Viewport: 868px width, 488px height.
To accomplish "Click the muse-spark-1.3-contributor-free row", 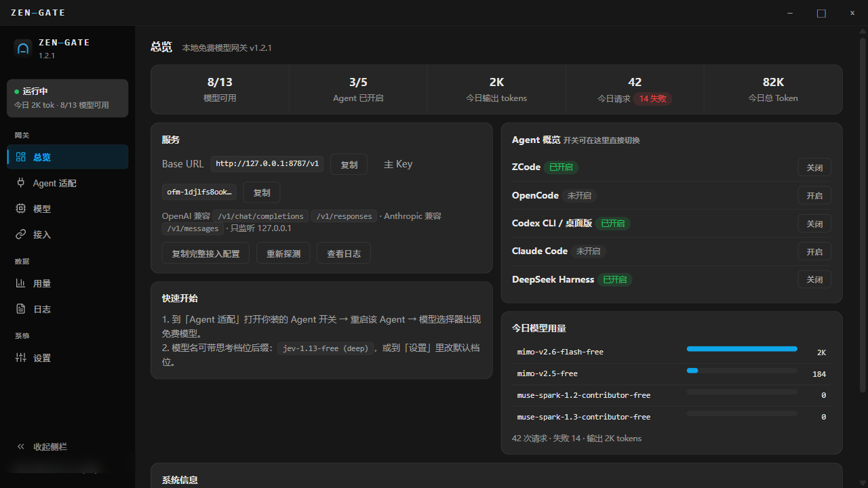I will [x=671, y=417].
